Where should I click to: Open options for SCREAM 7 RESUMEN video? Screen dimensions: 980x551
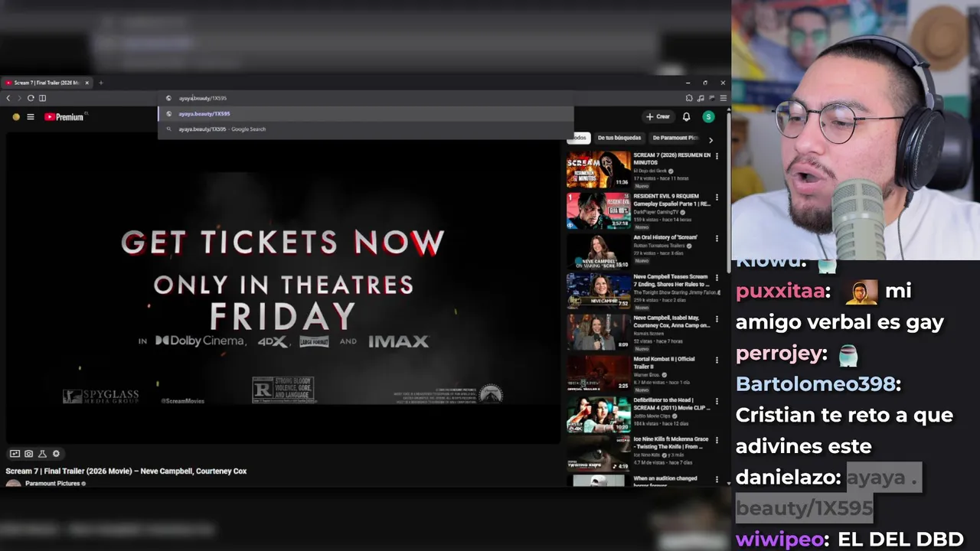click(717, 156)
